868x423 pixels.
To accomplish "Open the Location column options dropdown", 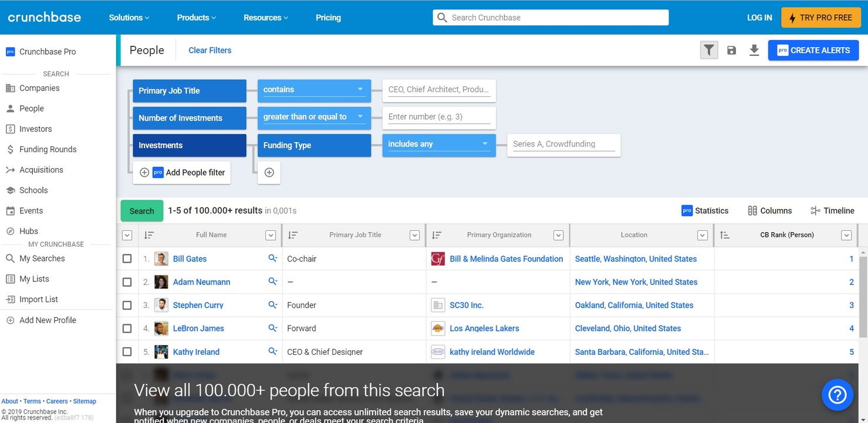I will click(702, 235).
